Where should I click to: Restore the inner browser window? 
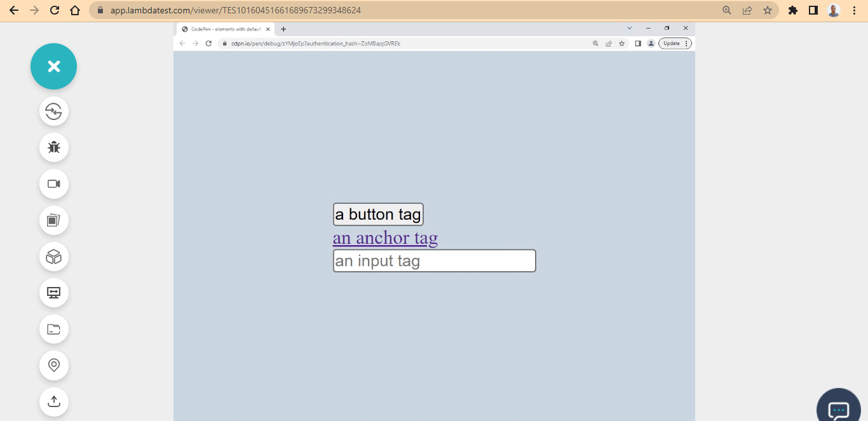[x=667, y=28]
